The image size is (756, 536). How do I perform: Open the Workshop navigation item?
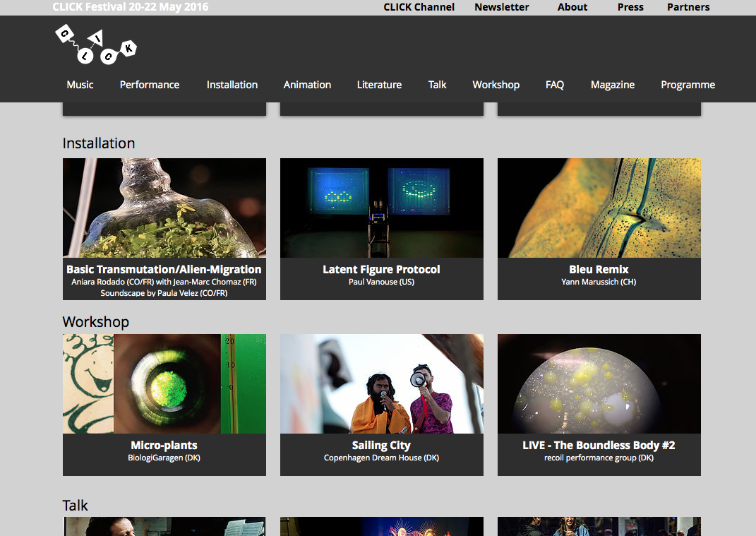[496, 85]
